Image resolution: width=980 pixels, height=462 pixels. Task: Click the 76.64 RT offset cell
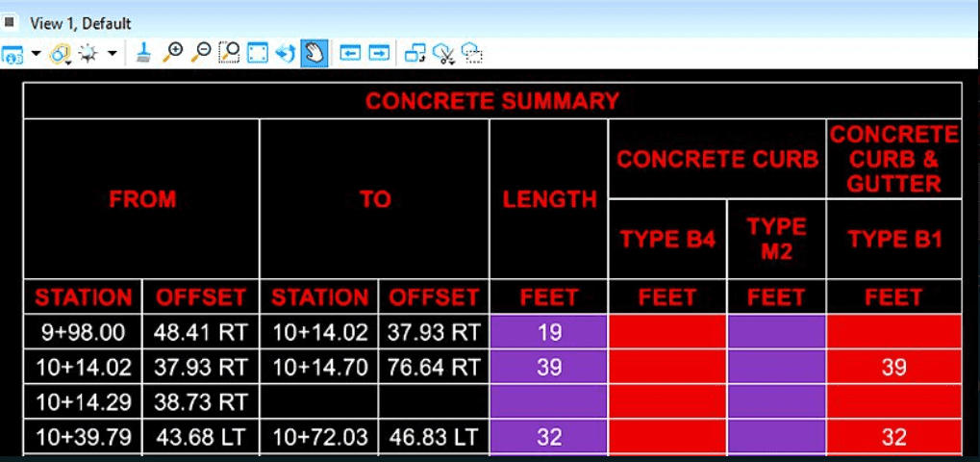pos(434,367)
